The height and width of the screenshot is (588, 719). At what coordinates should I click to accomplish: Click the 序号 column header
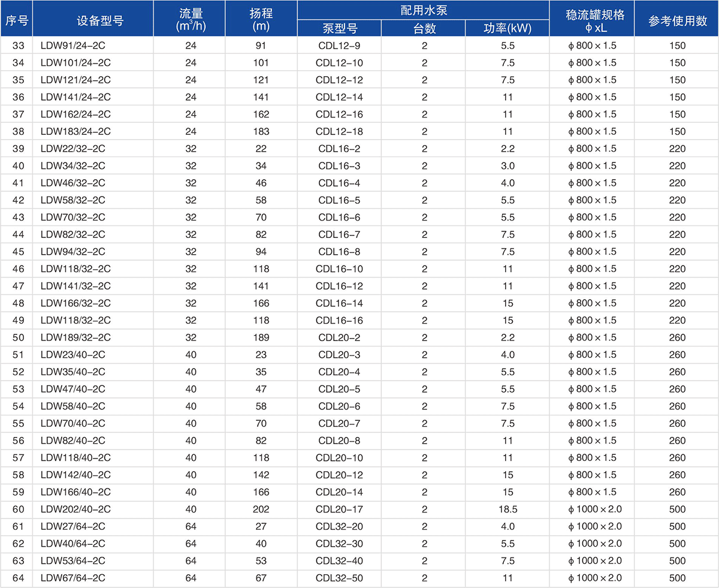tap(17, 19)
